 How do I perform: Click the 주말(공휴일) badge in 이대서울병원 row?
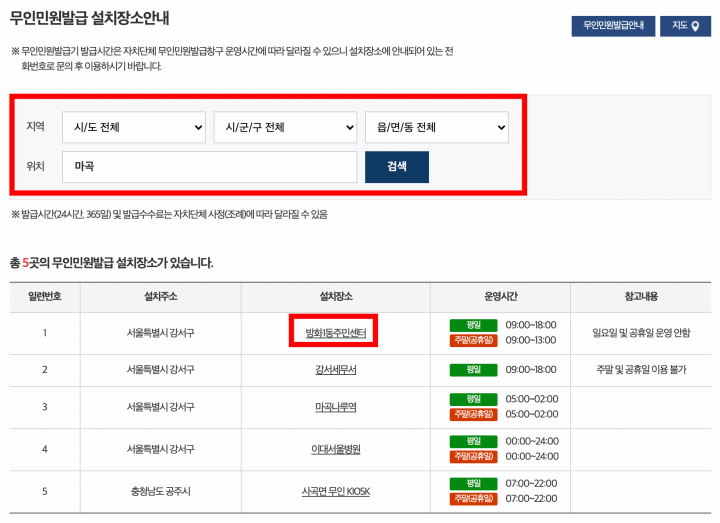(x=473, y=456)
